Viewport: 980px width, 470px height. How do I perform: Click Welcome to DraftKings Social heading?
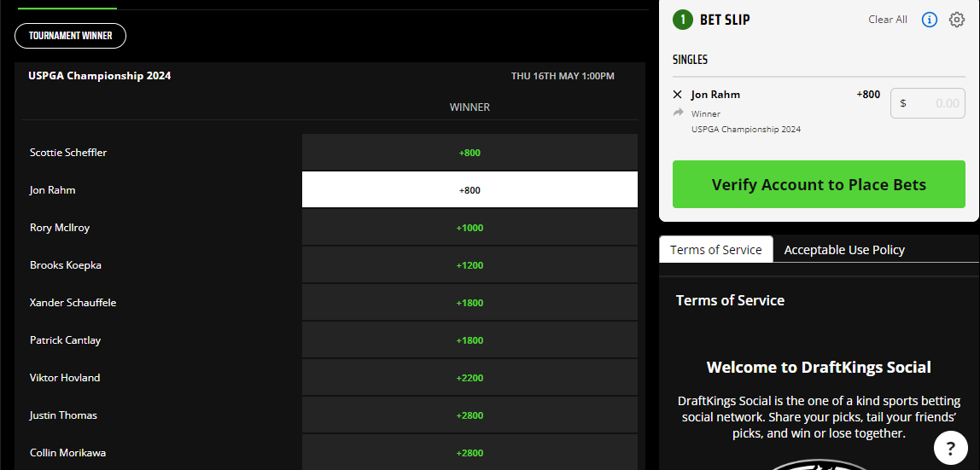[x=819, y=367]
